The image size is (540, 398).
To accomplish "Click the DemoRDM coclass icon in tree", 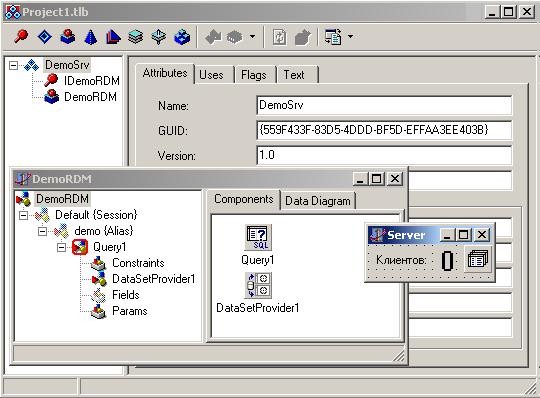I will coord(52,96).
